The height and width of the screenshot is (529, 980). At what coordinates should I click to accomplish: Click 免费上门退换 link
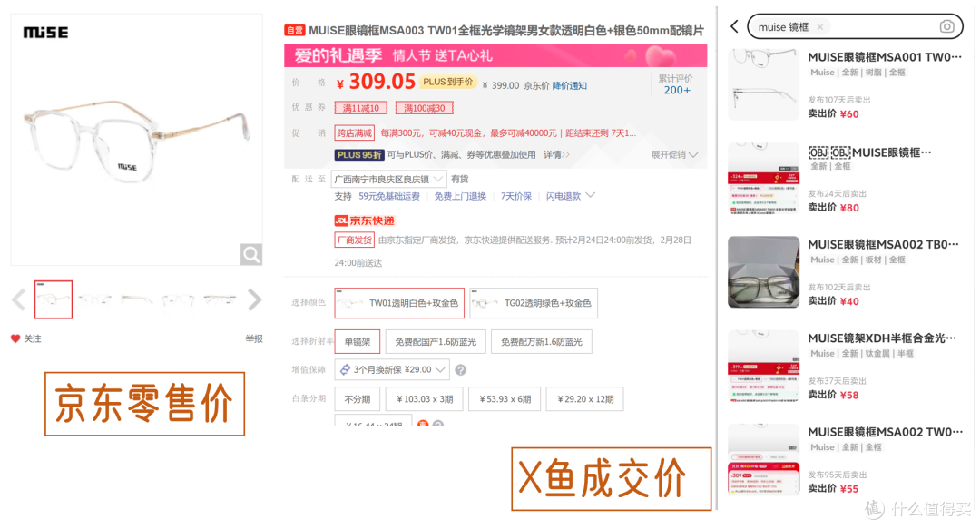[460, 196]
